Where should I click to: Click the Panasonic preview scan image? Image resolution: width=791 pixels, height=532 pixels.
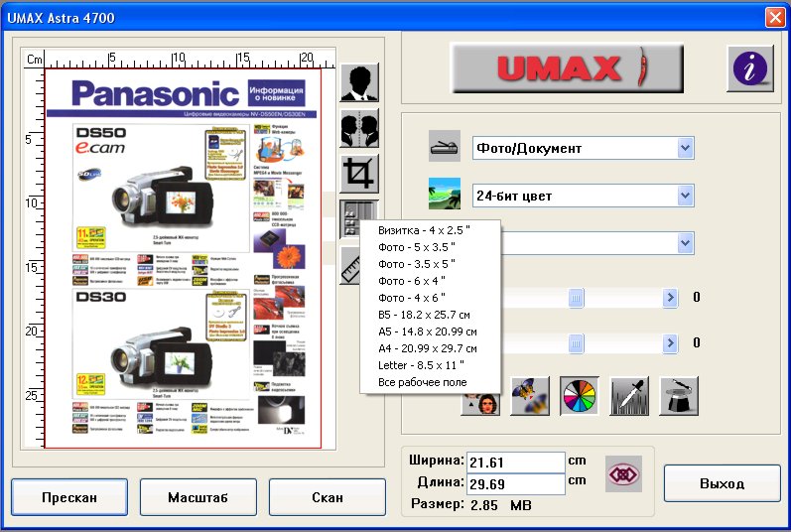tap(183, 258)
